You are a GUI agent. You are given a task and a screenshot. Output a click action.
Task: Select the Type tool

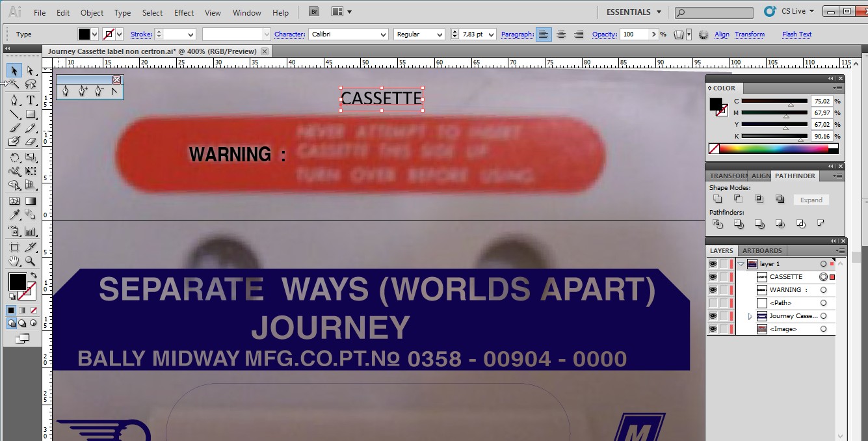tap(31, 100)
